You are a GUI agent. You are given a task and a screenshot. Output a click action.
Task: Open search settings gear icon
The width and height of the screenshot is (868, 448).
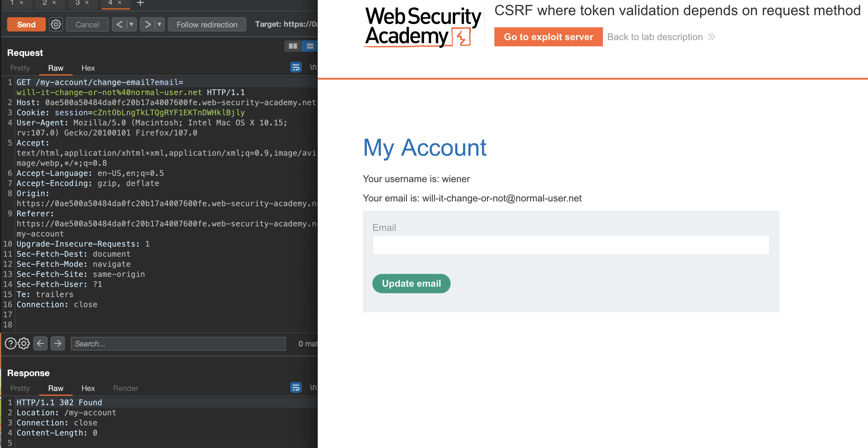24,343
